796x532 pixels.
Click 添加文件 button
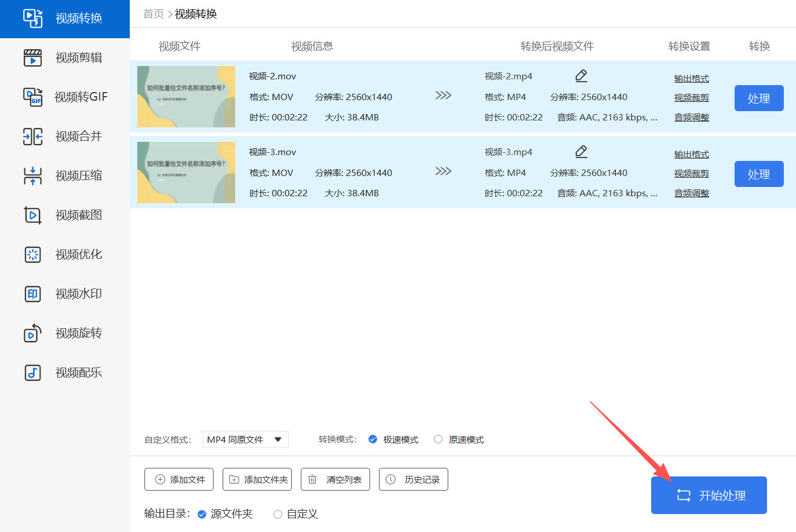[x=179, y=479]
